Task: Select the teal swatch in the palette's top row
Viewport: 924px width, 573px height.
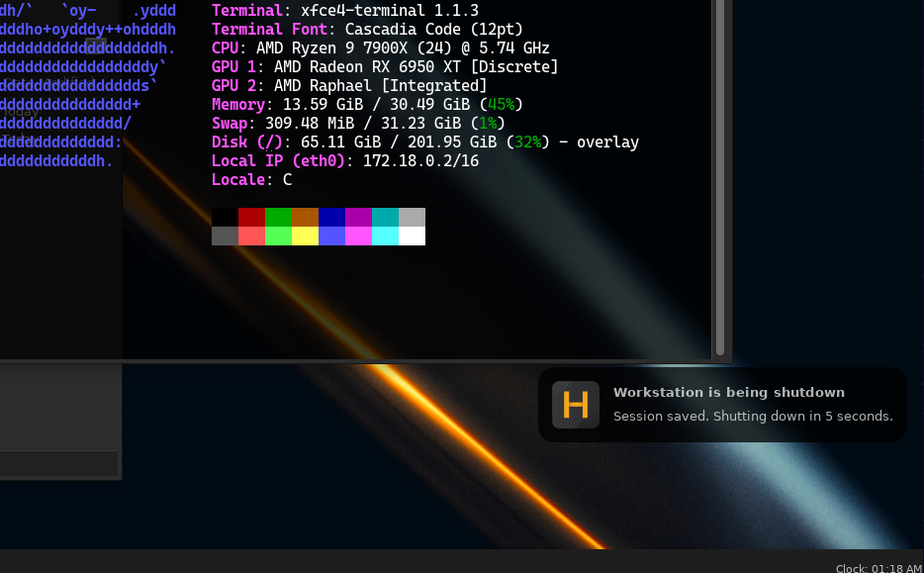Action: [386, 217]
